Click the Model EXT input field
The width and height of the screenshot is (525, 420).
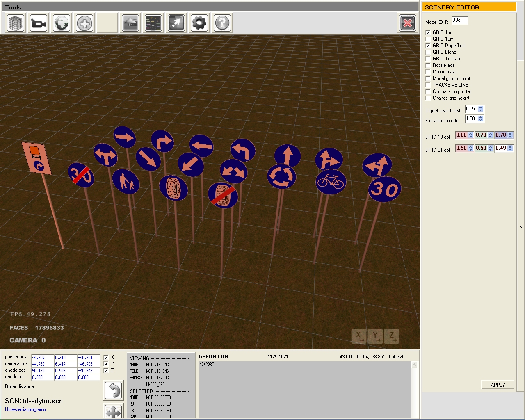[x=459, y=21]
